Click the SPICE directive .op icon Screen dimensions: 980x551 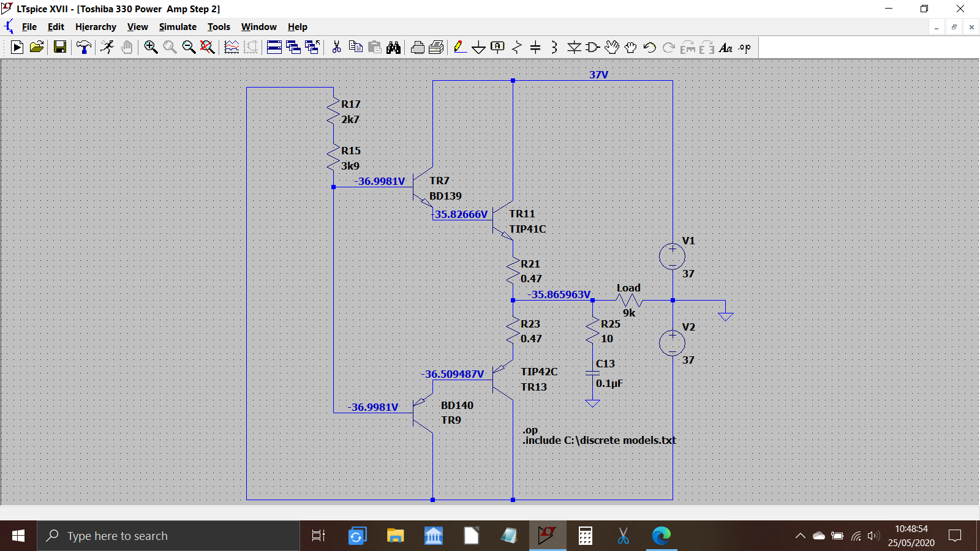(745, 47)
